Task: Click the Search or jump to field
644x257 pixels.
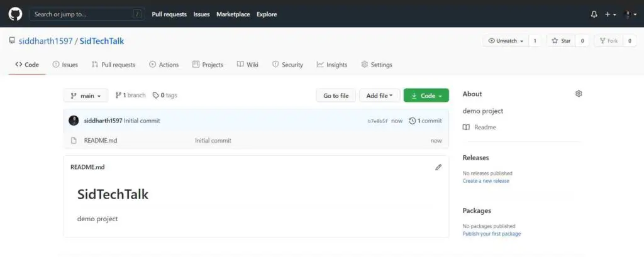Action: click(87, 14)
